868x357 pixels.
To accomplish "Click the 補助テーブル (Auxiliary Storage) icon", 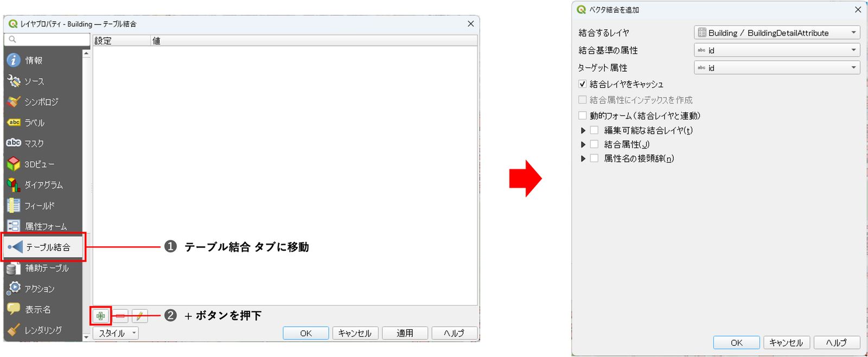I will (x=14, y=268).
